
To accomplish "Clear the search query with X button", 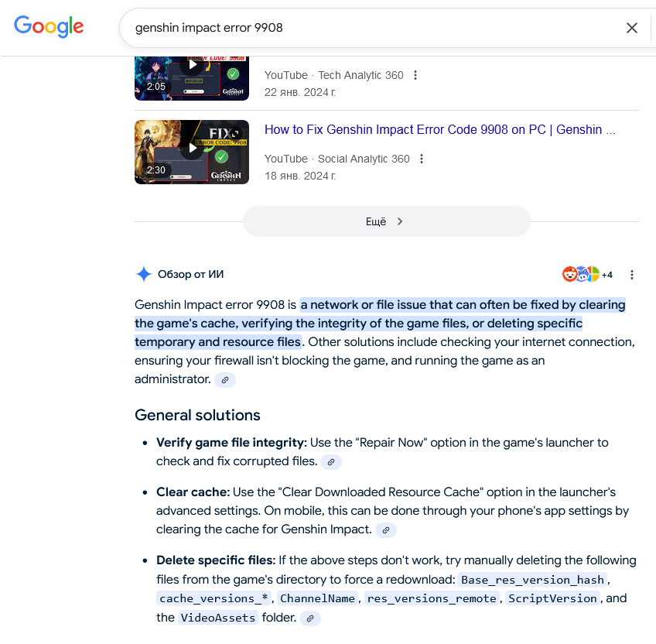I will pos(632,28).
